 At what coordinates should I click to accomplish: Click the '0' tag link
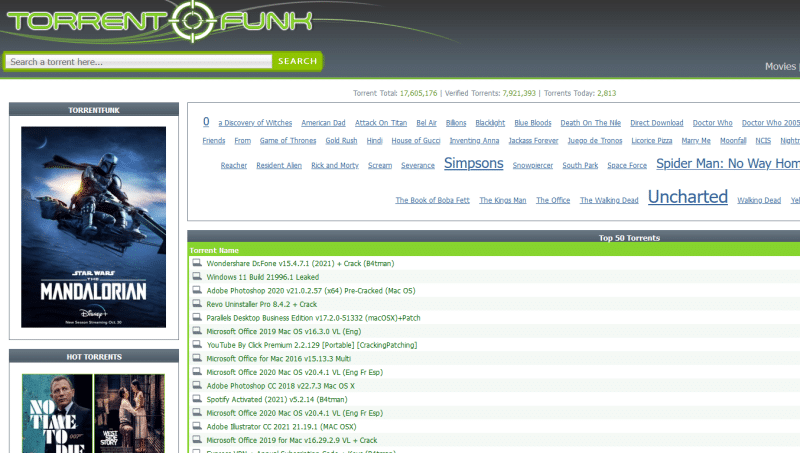(206, 121)
